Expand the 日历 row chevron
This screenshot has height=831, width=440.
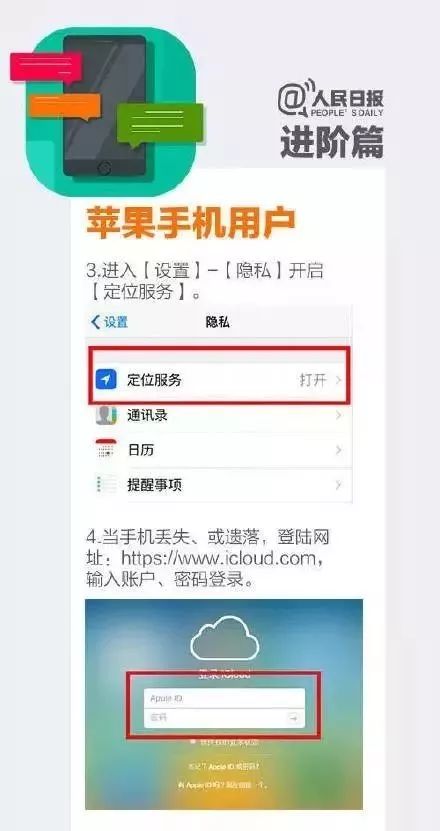[339, 450]
